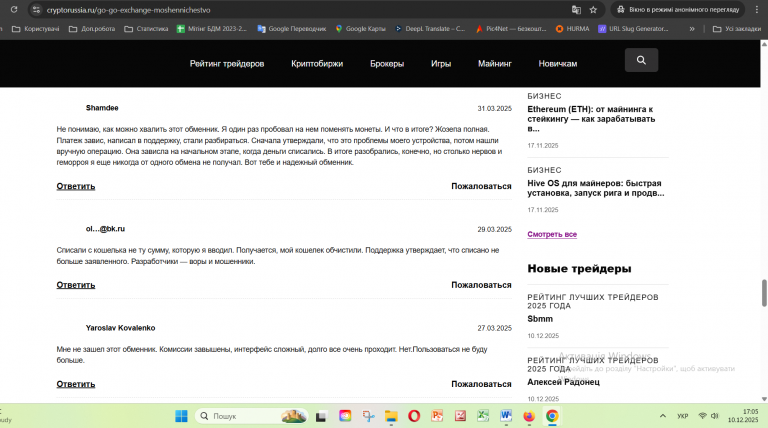The width and height of the screenshot is (768, 428).
Task: Open the Рейтинг трейдеров menu
Action: 227,64
